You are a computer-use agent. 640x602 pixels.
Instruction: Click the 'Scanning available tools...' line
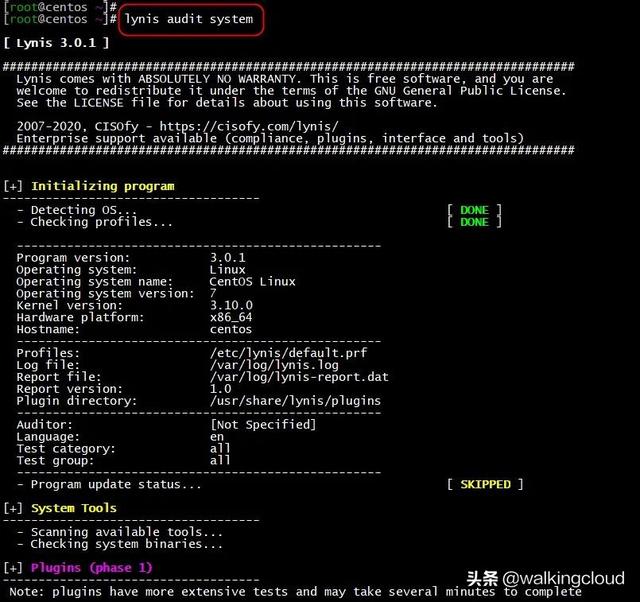tap(120, 532)
